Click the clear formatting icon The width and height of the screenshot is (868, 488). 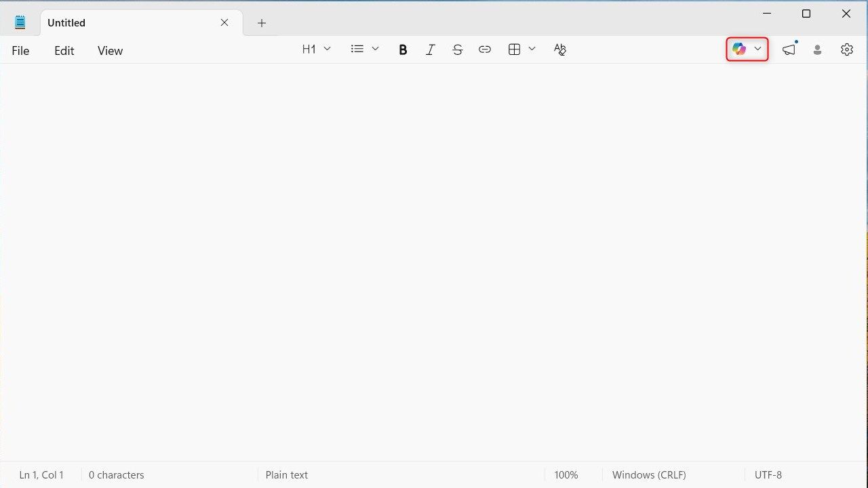(559, 49)
